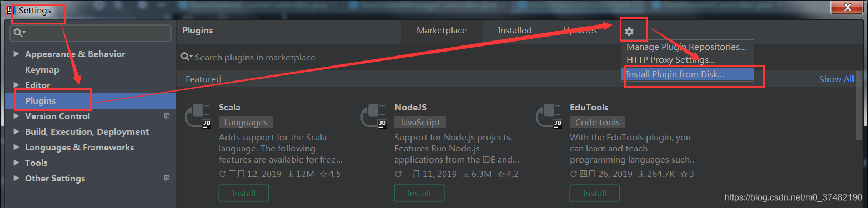Viewport: 868px width, 208px height.
Task: Switch to the Marketplace tab
Action: pos(441,31)
